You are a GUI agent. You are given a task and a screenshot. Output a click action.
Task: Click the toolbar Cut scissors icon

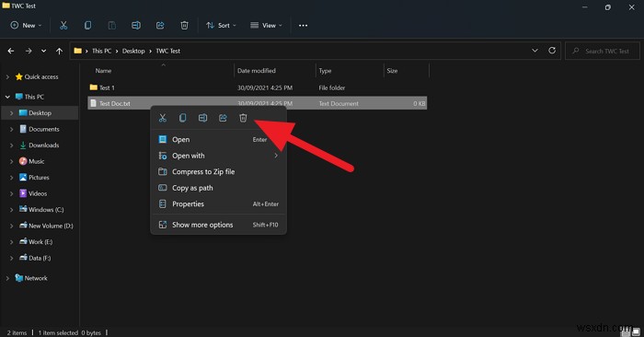click(63, 26)
